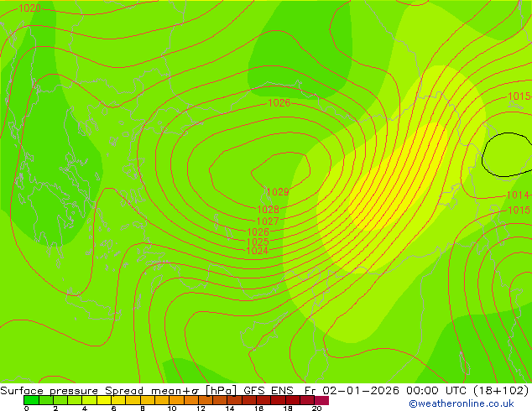Viewport: 532px width, 411px height.
Task: Pick the legend swatch starting at 4
Action: 89,400
